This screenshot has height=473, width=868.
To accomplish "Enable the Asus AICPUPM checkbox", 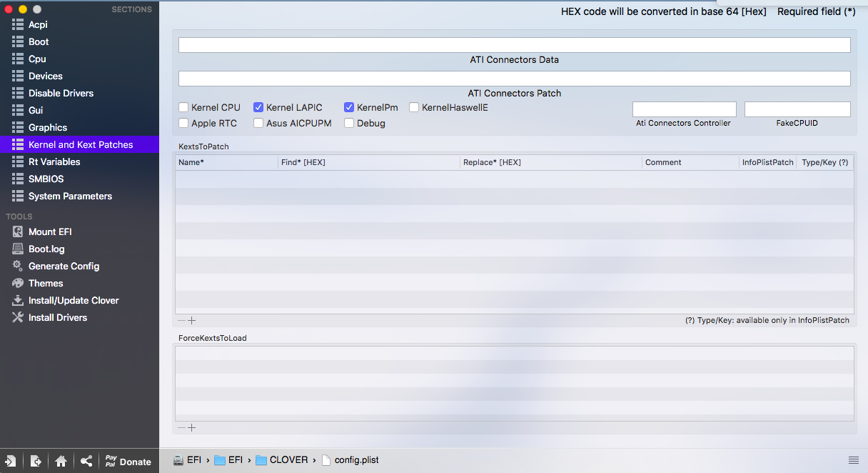I will pos(258,123).
